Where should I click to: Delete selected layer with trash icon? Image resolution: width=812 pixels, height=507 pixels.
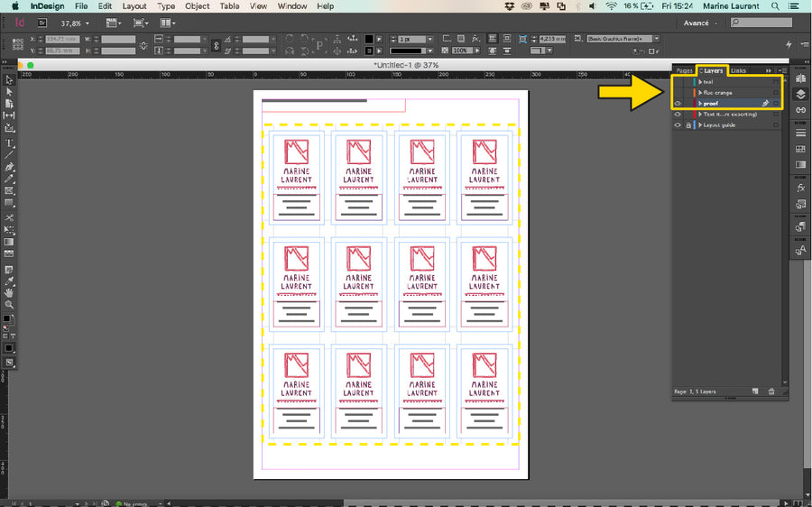(x=771, y=392)
